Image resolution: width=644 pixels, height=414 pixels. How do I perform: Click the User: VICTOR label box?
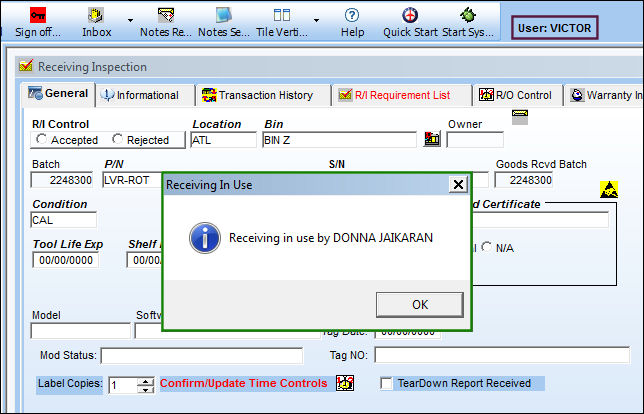coord(554,28)
